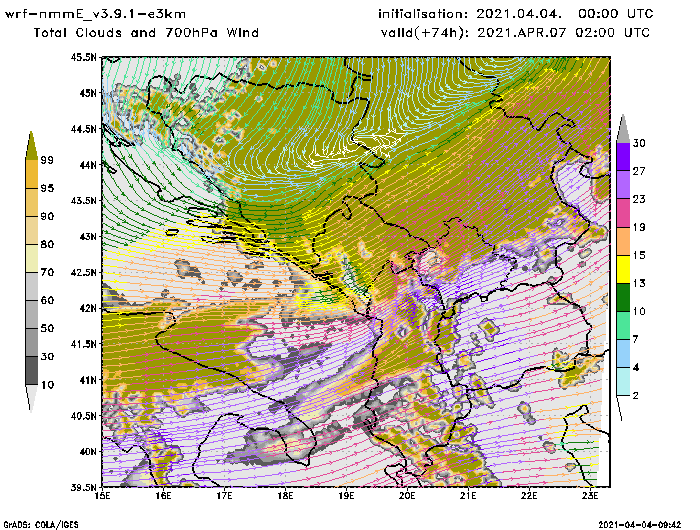Click the model name wrf-nmmE_v3.9.1-e3km

(95, 14)
